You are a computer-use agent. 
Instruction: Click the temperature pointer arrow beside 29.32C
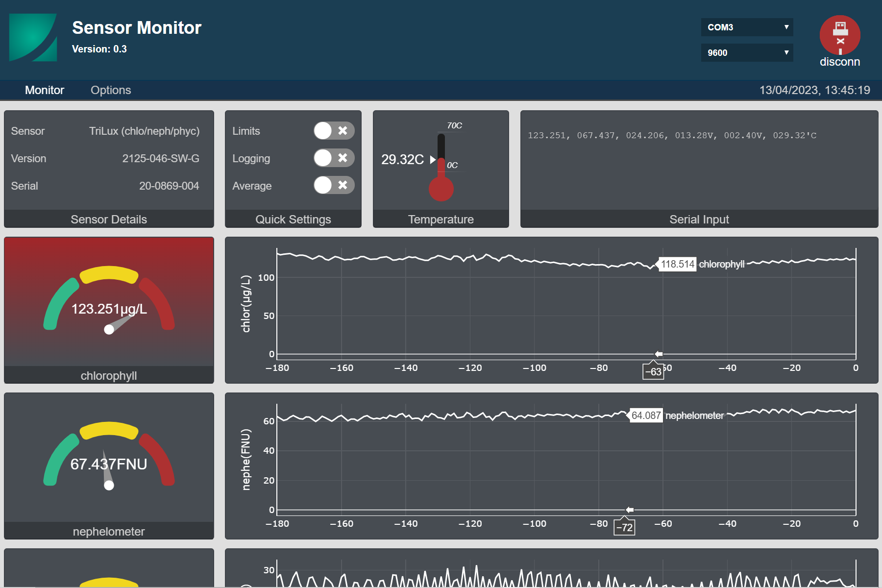pyautogui.click(x=433, y=160)
